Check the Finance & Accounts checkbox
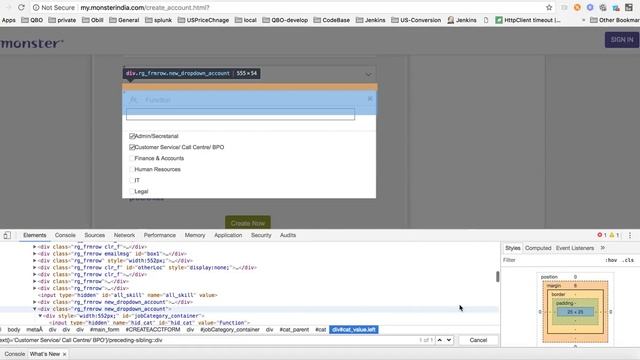The width and height of the screenshot is (640, 360). pyautogui.click(x=132, y=158)
